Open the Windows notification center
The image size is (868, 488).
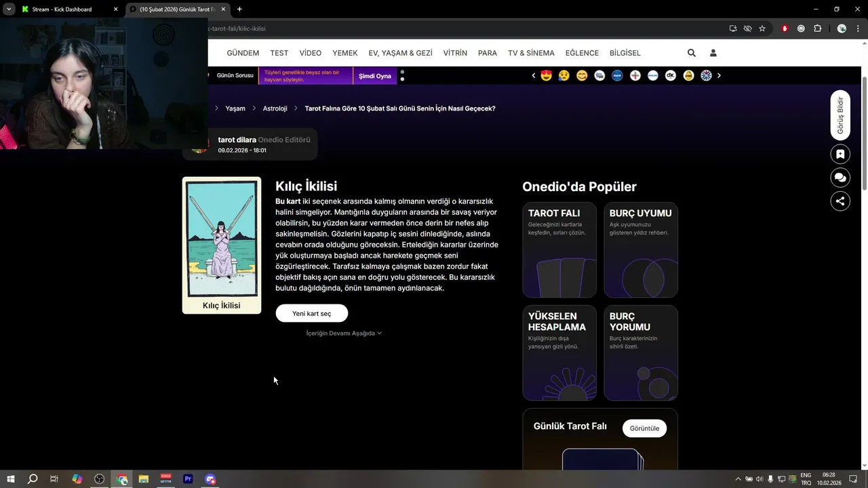(854, 479)
